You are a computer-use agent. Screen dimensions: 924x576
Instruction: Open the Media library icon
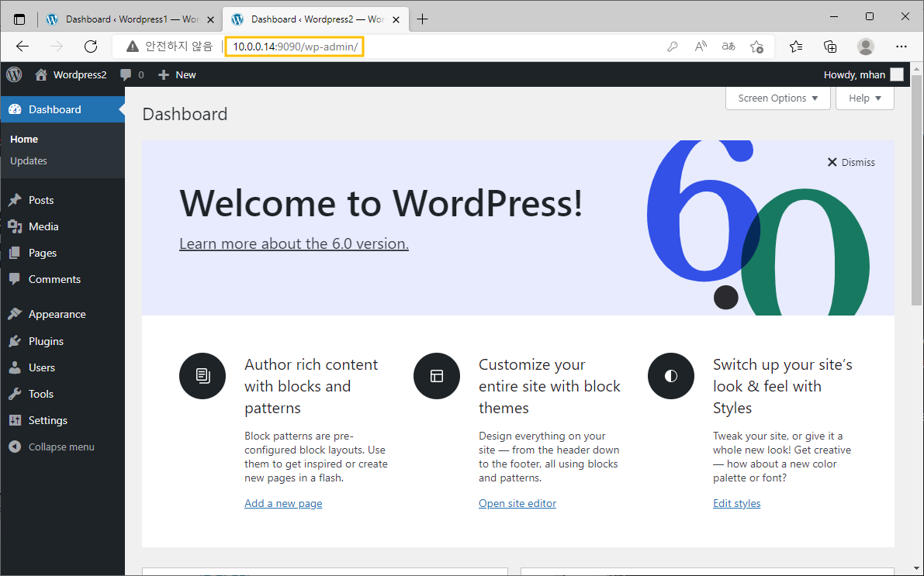15,226
